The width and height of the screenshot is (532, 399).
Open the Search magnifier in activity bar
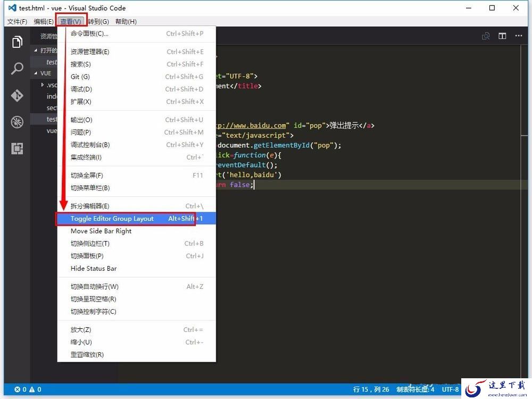pyautogui.click(x=17, y=69)
